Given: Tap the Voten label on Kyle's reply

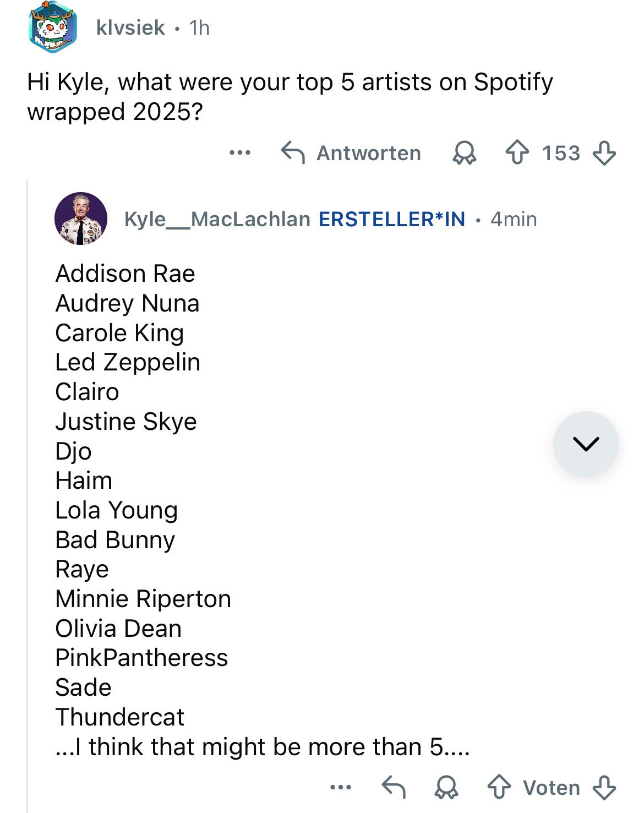Looking at the screenshot, I should point(552,788).
